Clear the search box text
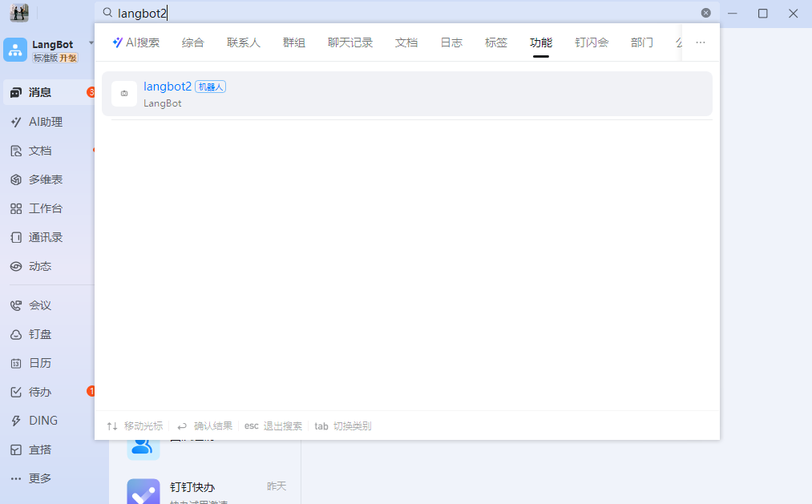Image resolution: width=812 pixels, height=504 pixels. point(706,13)
